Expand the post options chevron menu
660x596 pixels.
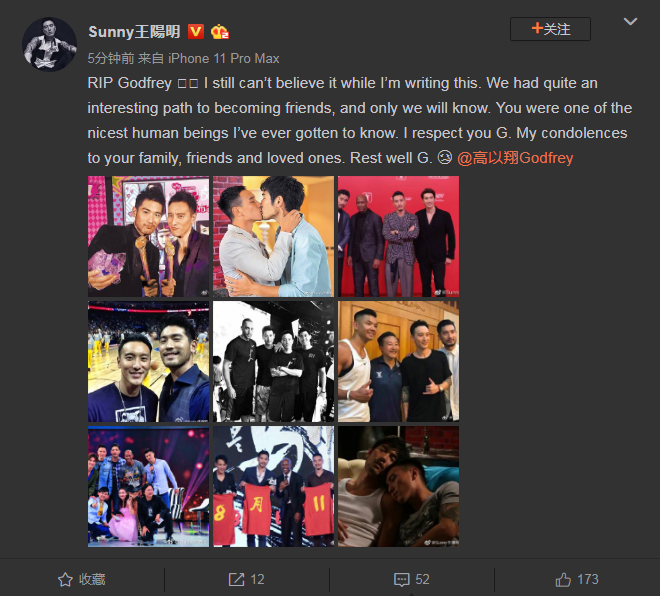click(630, 21)
